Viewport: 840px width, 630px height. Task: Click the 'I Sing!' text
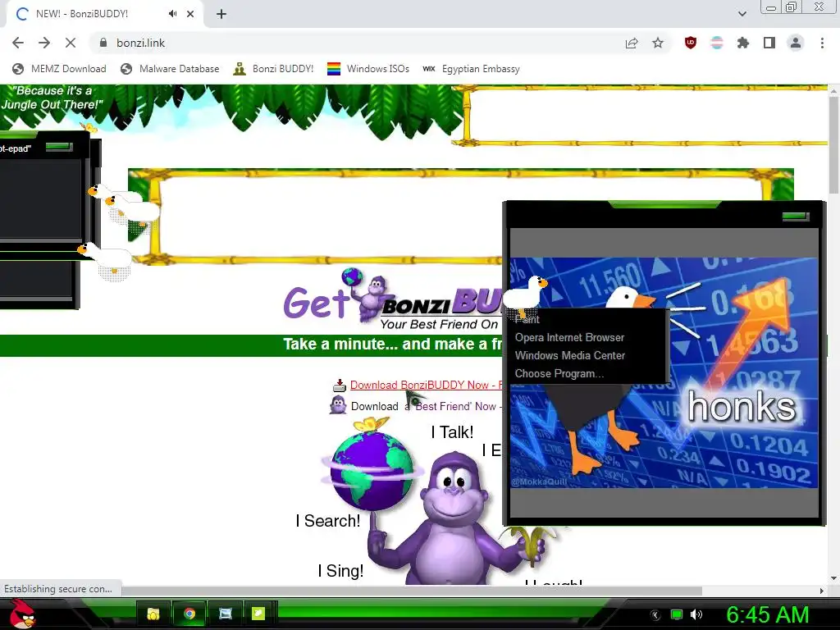tap(340, 571)
